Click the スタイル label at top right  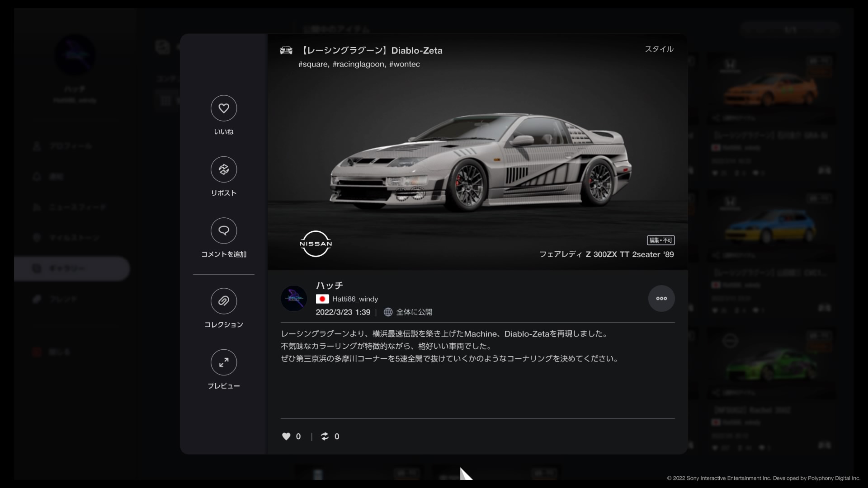(x=659, y=49)
